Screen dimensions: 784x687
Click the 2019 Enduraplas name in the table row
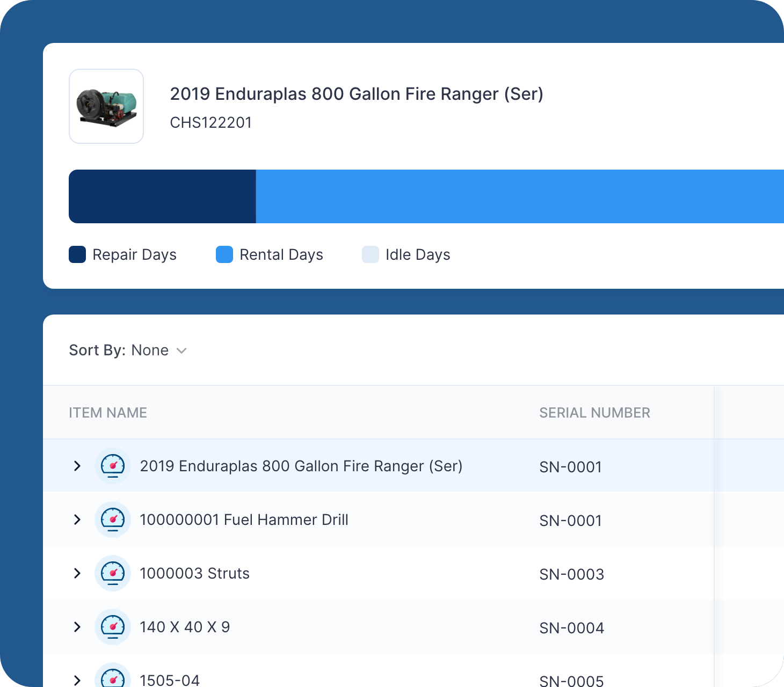coord(301,466)
